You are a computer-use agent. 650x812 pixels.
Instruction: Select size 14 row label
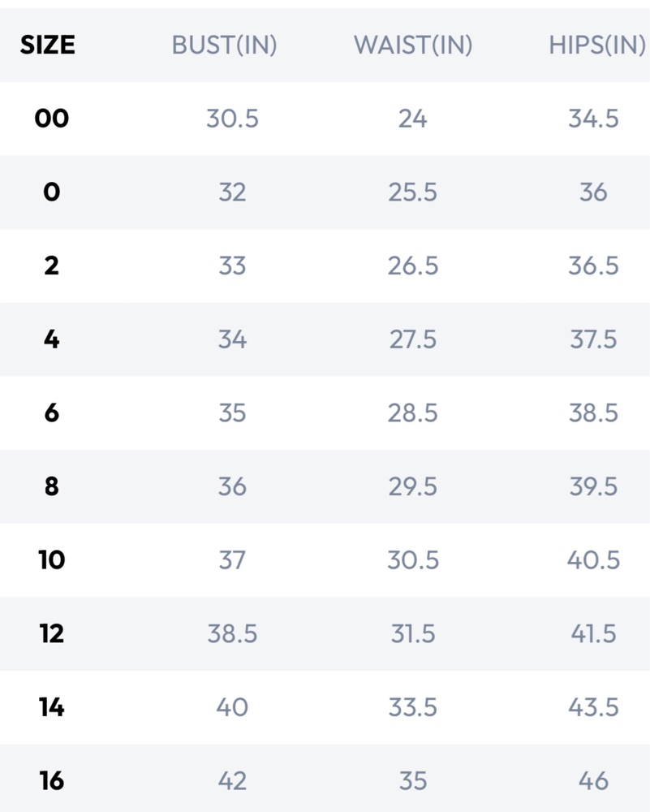coord(52,707)
